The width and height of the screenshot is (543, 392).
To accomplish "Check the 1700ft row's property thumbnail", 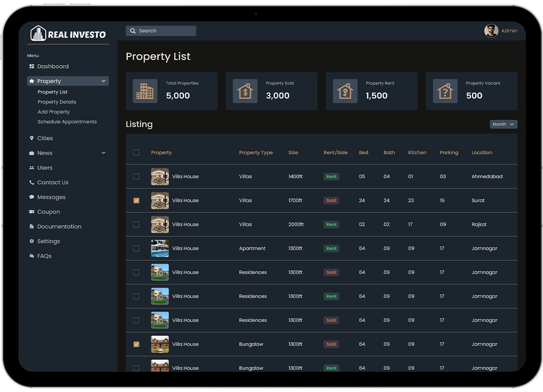I will (160, 201).
